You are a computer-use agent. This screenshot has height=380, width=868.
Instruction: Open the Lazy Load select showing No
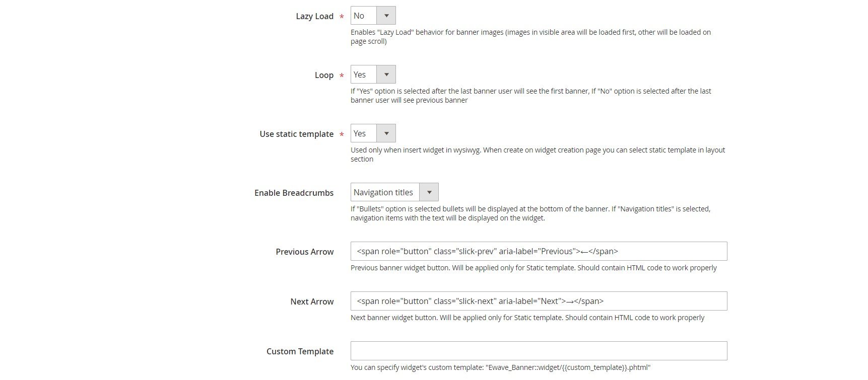[373, 16]
